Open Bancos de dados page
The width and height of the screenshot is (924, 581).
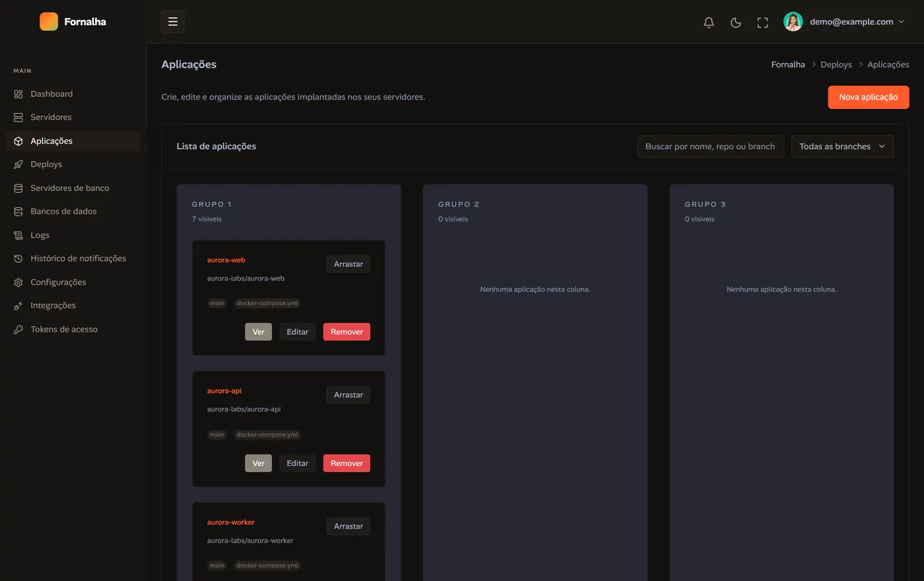click(x=73, y=211)
